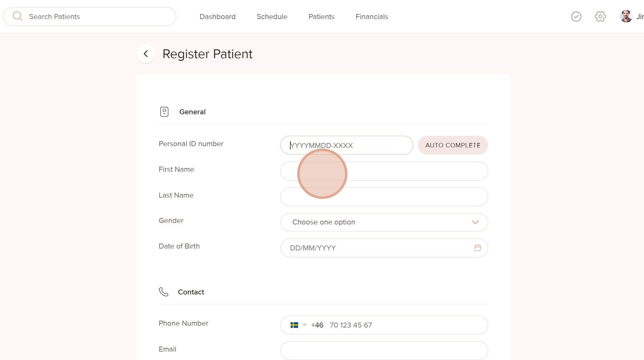Viewport: 644px width, 360px height.
Task: Go to Schedule tab
Action: (x=272, y=17)
